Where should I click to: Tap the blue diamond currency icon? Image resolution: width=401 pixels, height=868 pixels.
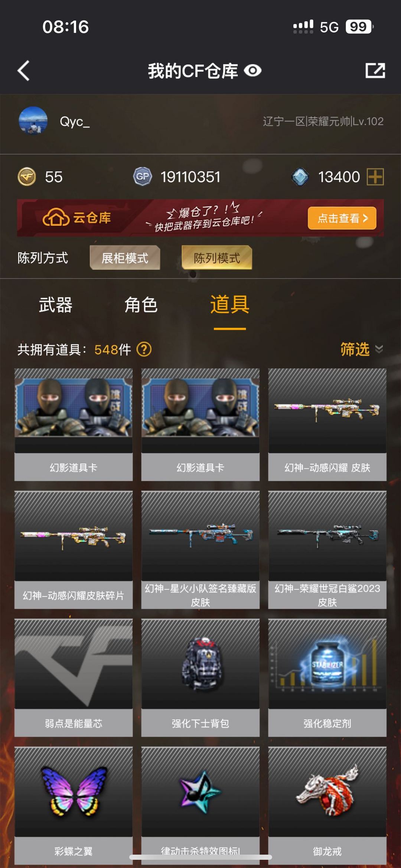[300, 177]
